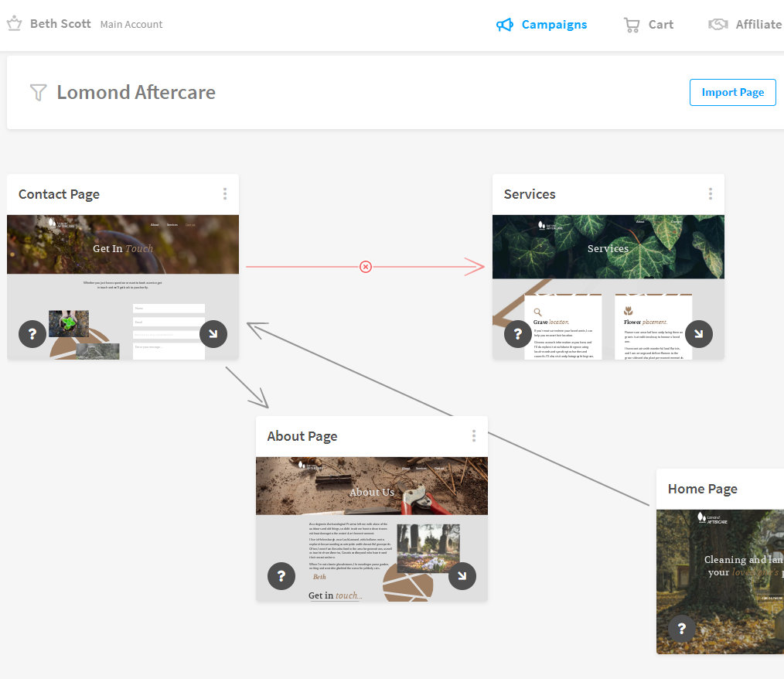Click the Lomond Aftercare funnel title
784x679 pixels.
(x=136, y=93)
